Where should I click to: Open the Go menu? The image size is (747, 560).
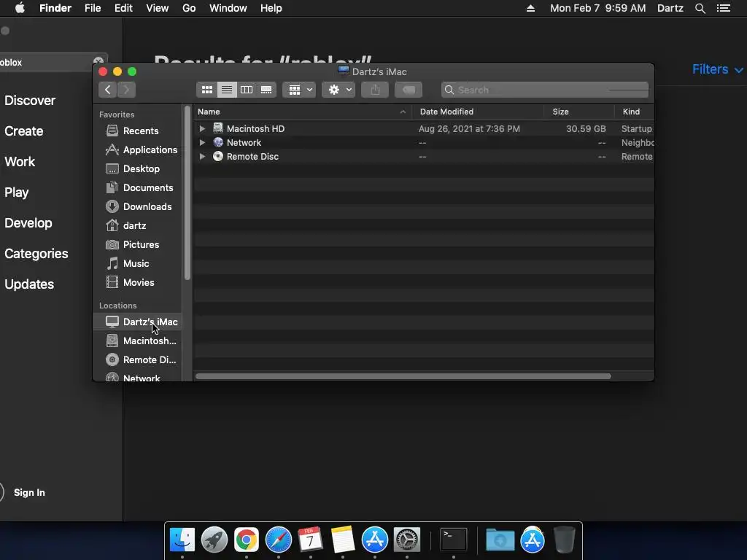[189, 8]
